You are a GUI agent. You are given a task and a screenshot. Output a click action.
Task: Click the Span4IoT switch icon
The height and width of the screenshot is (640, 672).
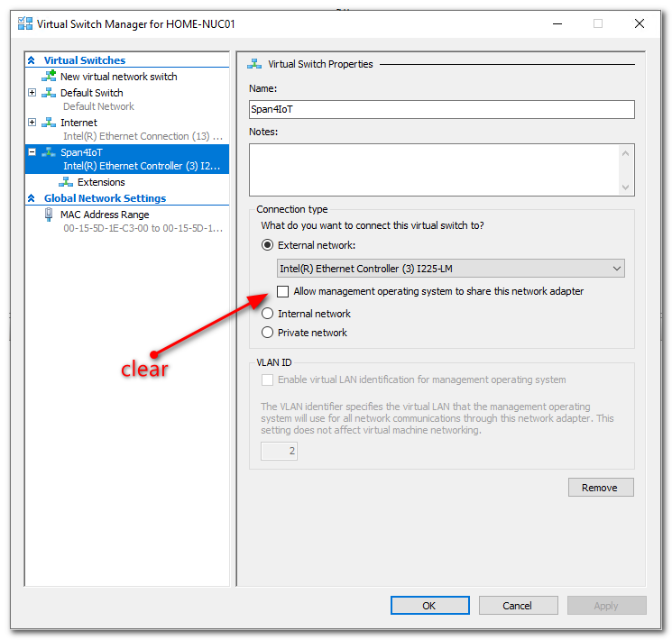coord(49,152)
